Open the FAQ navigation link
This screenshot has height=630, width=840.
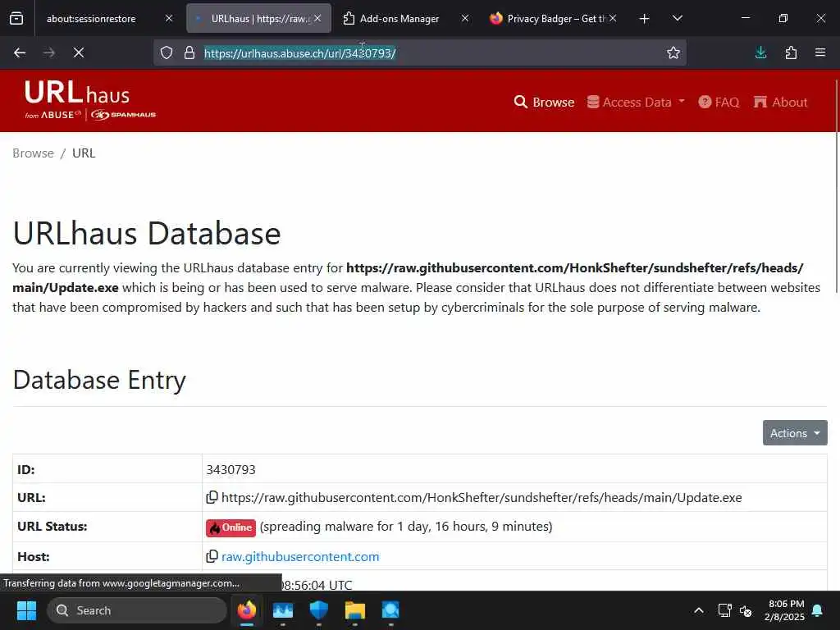(x=719, y=102)
